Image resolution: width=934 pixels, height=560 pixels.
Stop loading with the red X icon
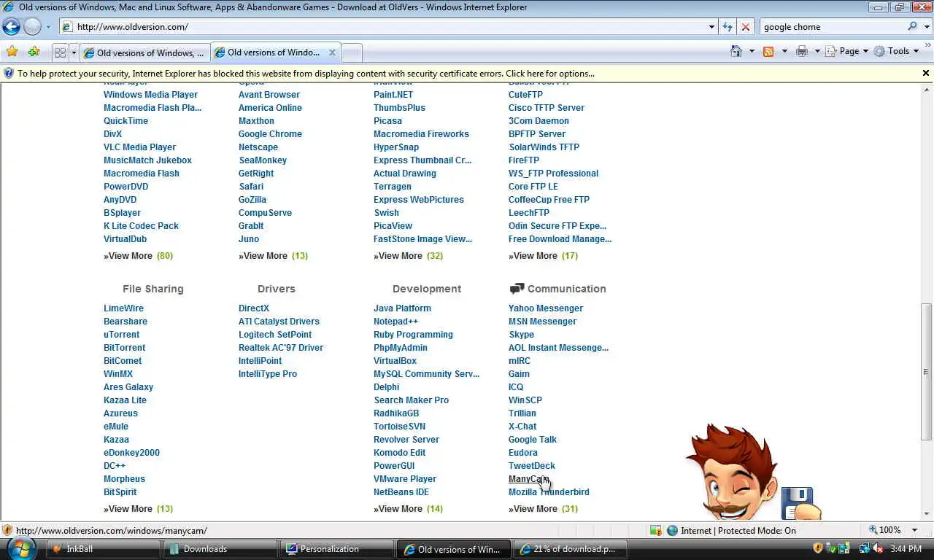tap(745, 27)
